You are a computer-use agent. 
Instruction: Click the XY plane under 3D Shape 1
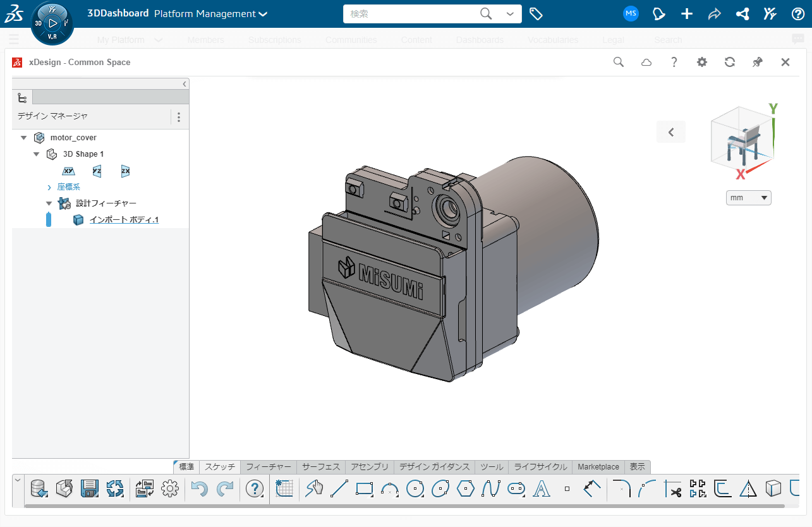coord(68,171)
